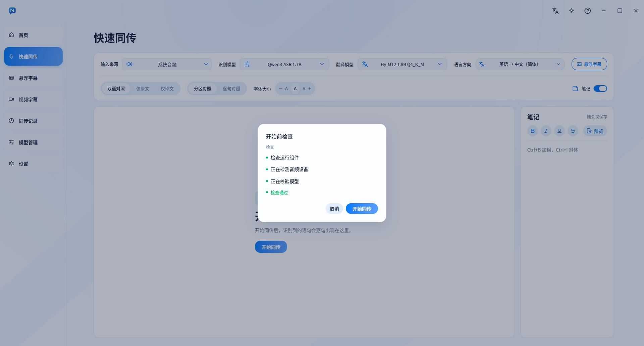This screenshot has width=644, height=346.
Task: Open 悬浮字幕 sidebar item
Action: tap(33, 78)
